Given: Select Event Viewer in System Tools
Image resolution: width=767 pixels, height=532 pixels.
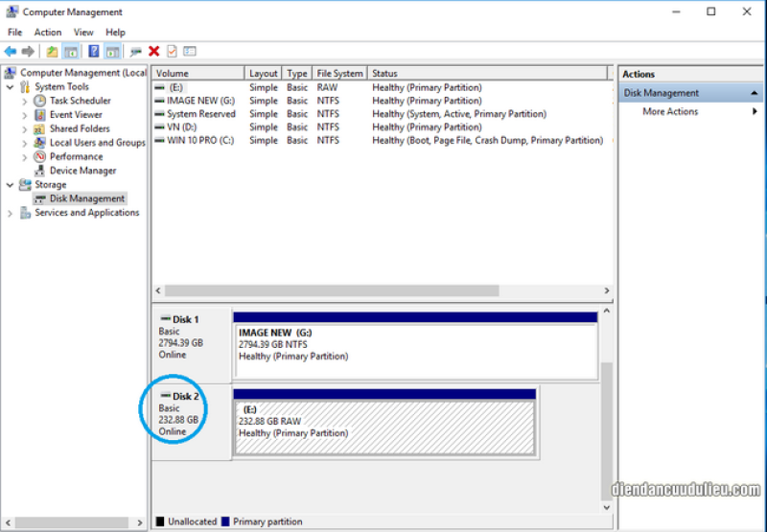Looking at the screenshot, I should [76, 115].
